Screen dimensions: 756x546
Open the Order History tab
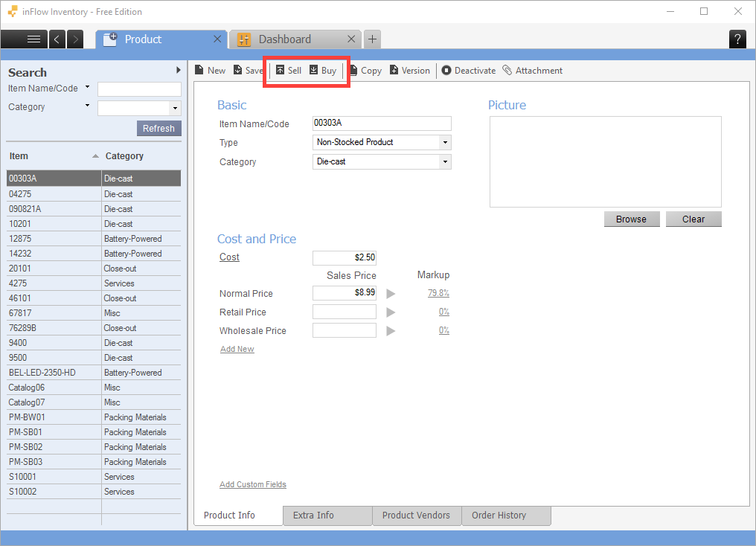(x=506, y=516)
